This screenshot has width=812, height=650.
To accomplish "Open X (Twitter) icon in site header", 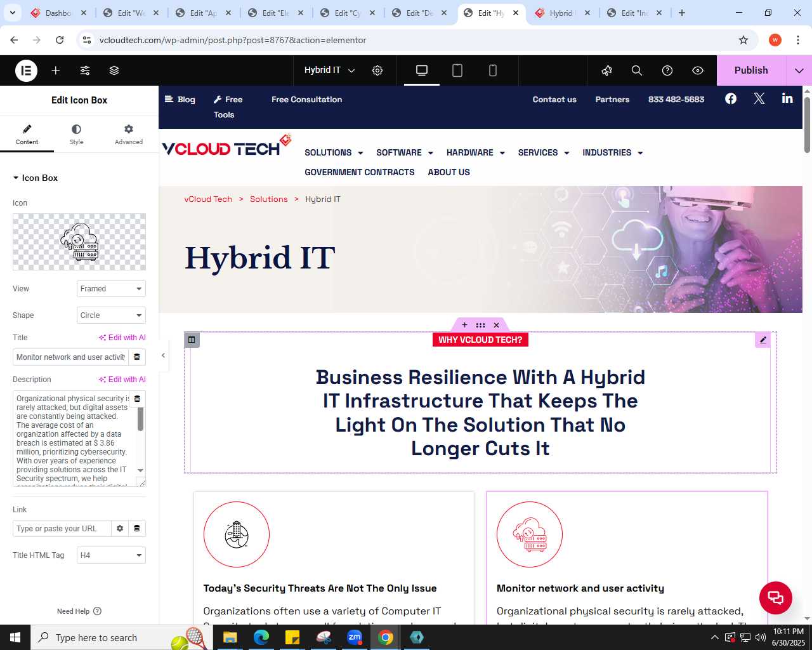I will [759, 98].
